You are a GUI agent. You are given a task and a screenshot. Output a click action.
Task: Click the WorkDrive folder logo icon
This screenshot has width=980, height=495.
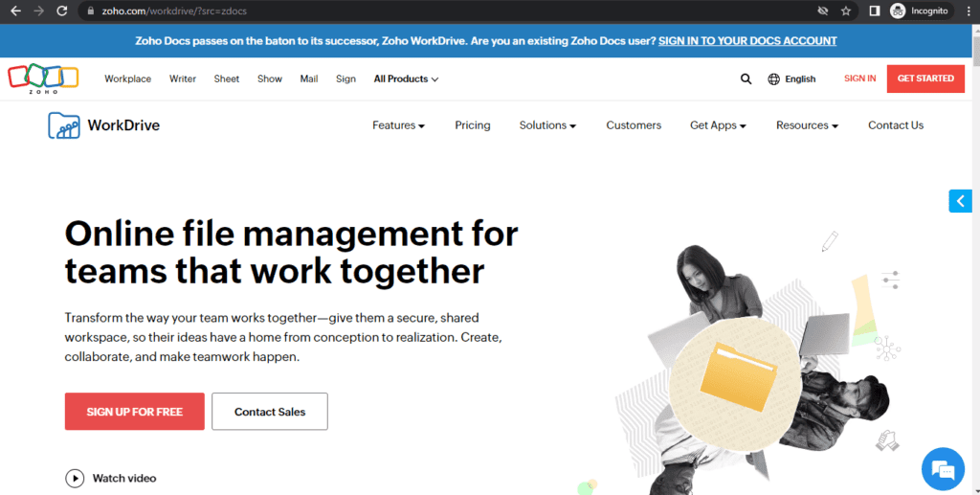(x=64, y=125)
